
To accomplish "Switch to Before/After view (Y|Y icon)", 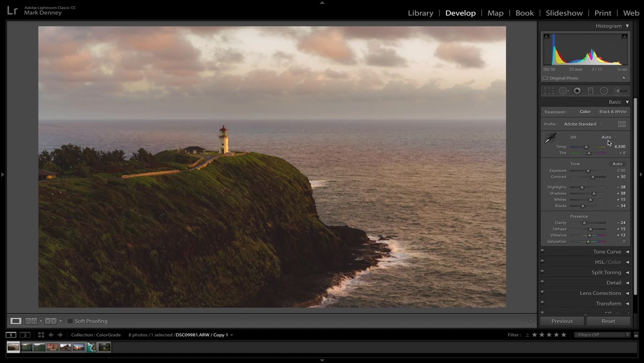I will pos(50,321).
